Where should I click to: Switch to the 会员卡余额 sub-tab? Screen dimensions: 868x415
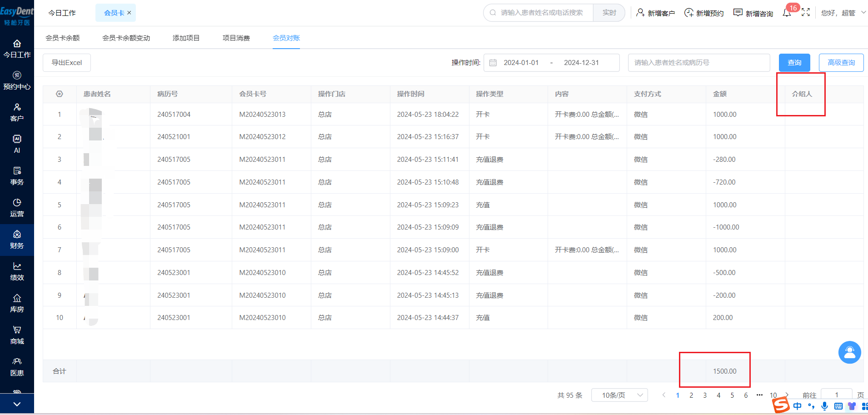coord(63,38)
